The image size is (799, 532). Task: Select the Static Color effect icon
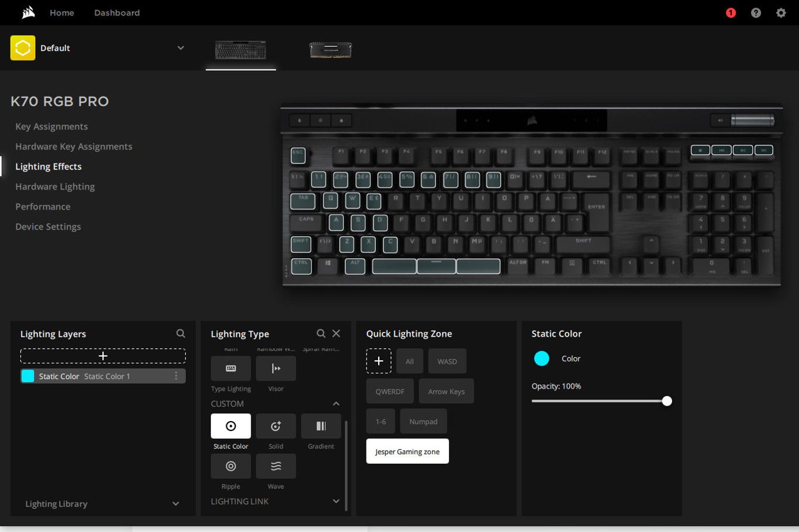coord(231,426)
